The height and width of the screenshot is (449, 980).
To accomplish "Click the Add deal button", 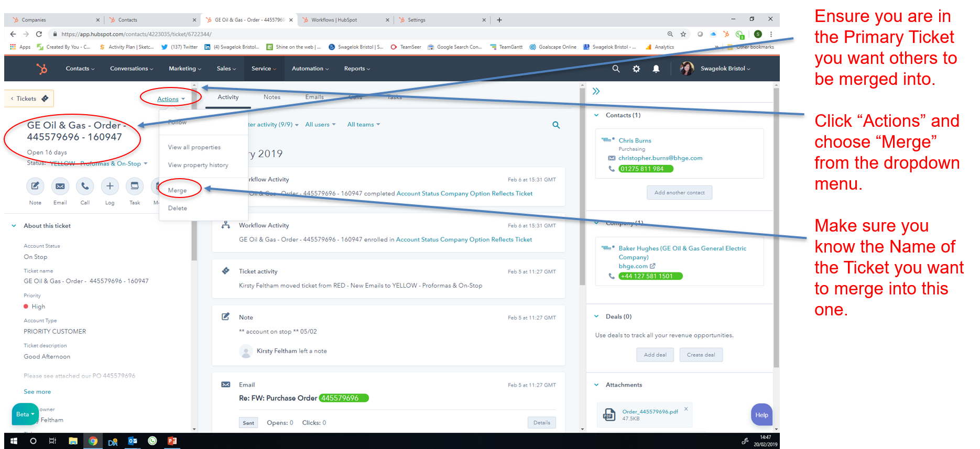I will pos(655,355).
